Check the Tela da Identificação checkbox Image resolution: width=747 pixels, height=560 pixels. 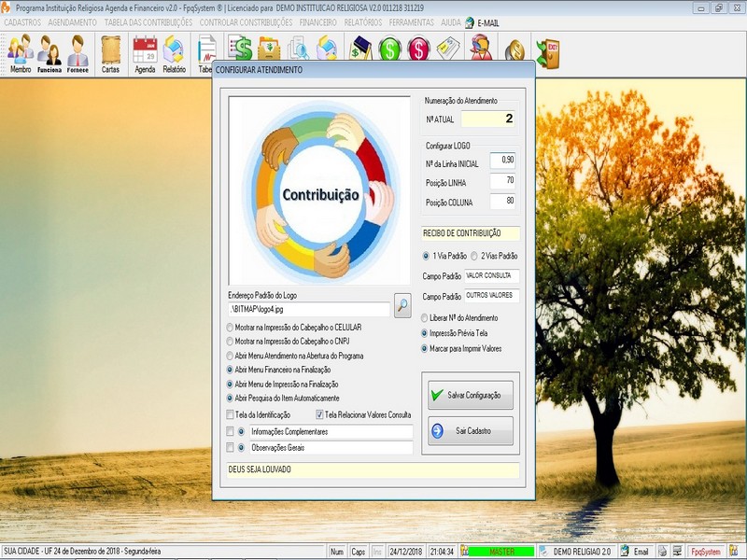point(230,414)
